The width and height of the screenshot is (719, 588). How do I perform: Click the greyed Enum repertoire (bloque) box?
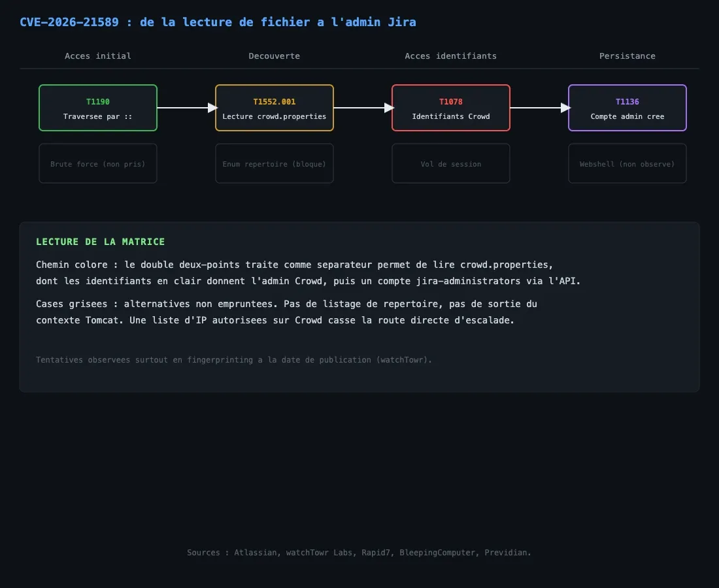[275, 163]
